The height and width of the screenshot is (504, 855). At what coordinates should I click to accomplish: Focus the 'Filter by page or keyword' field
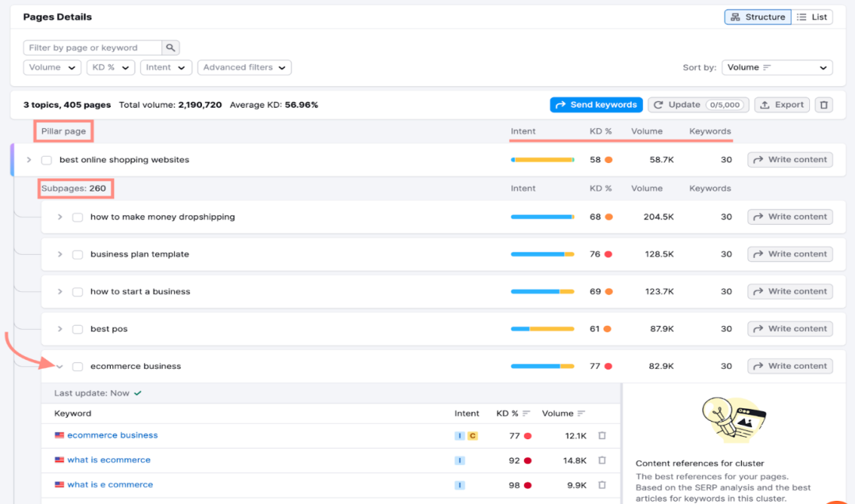pos(93,47)
